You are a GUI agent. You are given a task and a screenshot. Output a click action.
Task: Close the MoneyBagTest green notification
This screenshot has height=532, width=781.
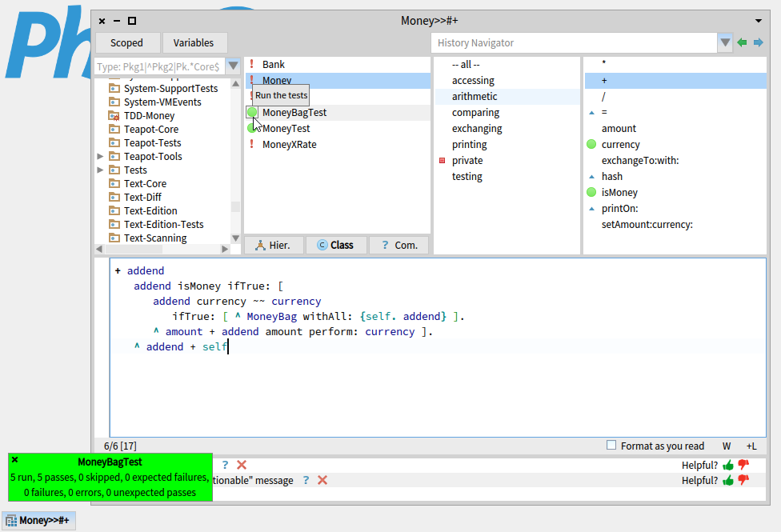pyautogui.click(x=15, y=460)
